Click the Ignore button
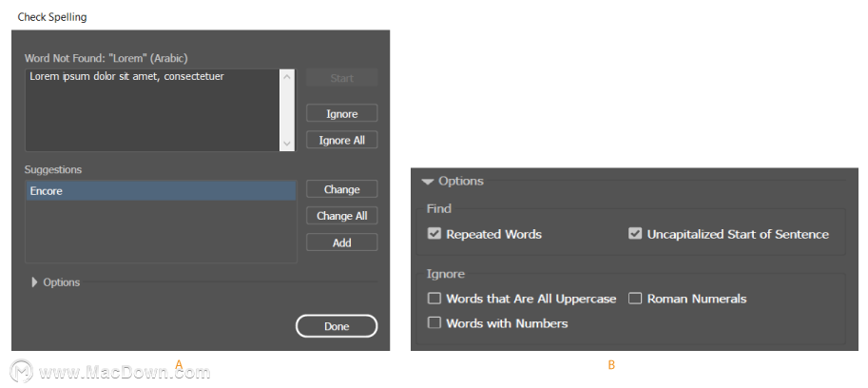The image size is (868, 388). (x=341, y=113)
